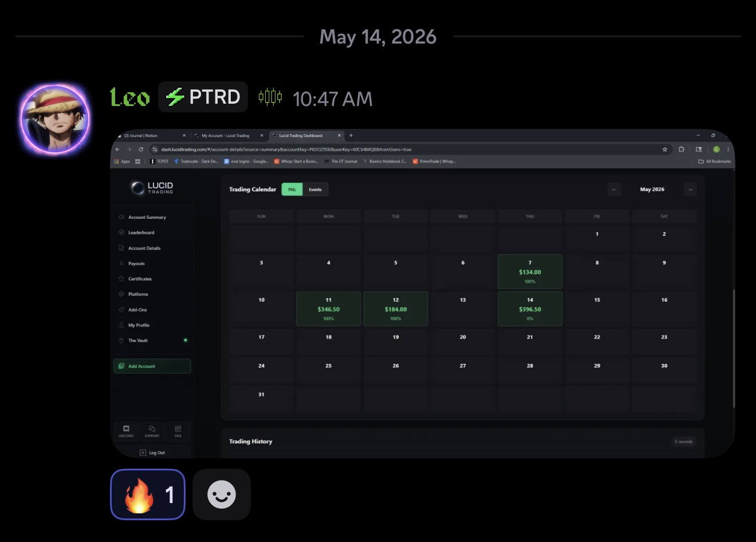Open the TOPST bookmark
756x542 pixels.
point(159,162)
